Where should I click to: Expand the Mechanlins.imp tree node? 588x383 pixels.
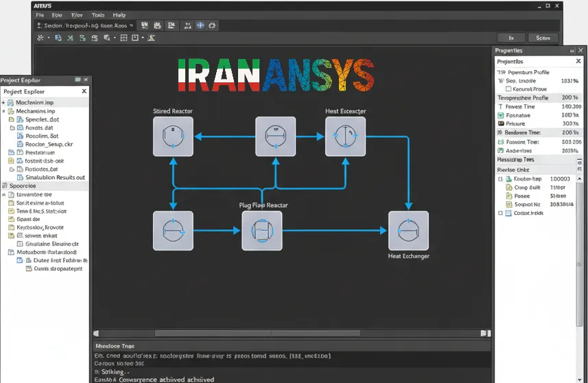tap(3, 111)
